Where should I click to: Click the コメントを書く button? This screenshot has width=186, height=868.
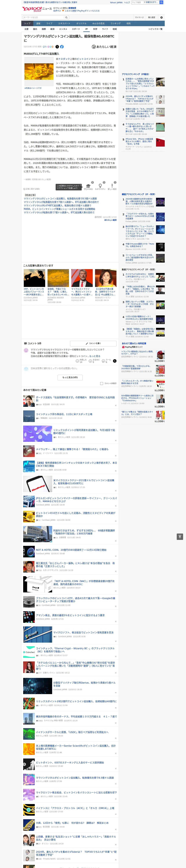[93, 343]
